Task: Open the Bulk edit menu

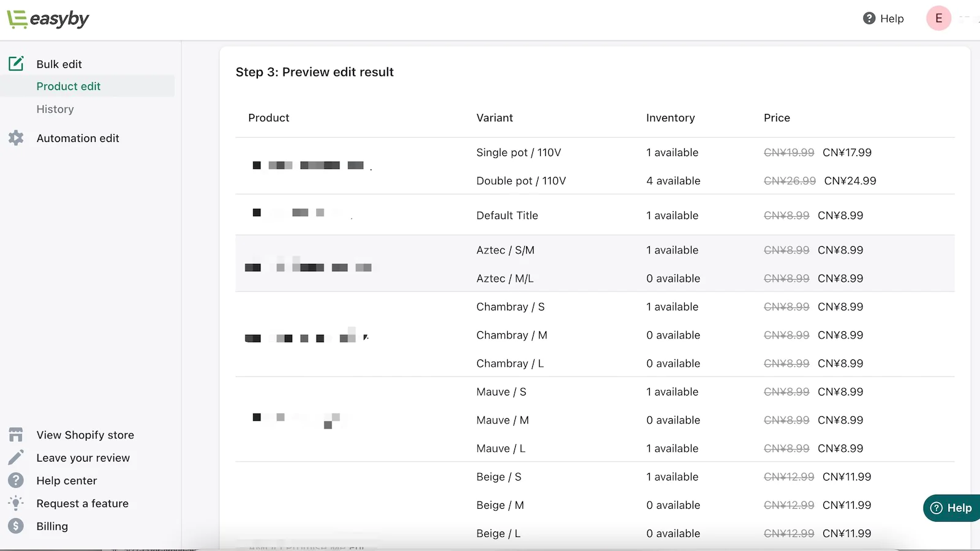Action: click(x=59, y=64)
